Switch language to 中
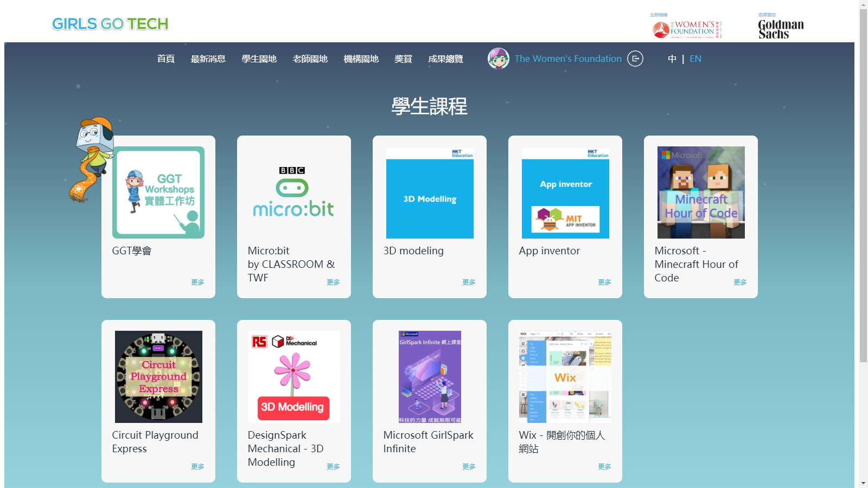Screen dimensions: 868x488 pyautogui.click(x=672, y=59)
